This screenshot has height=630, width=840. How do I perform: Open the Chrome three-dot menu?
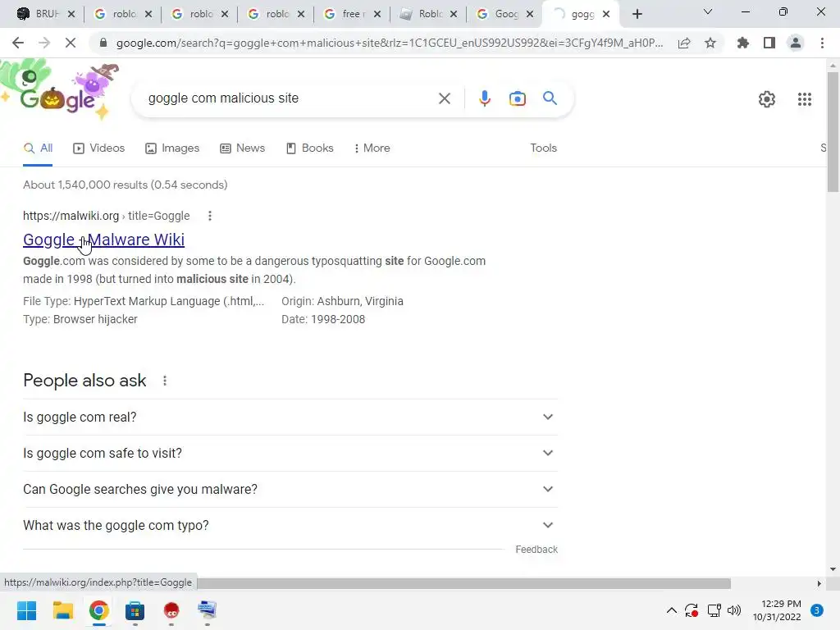click(x=822, y=43)
